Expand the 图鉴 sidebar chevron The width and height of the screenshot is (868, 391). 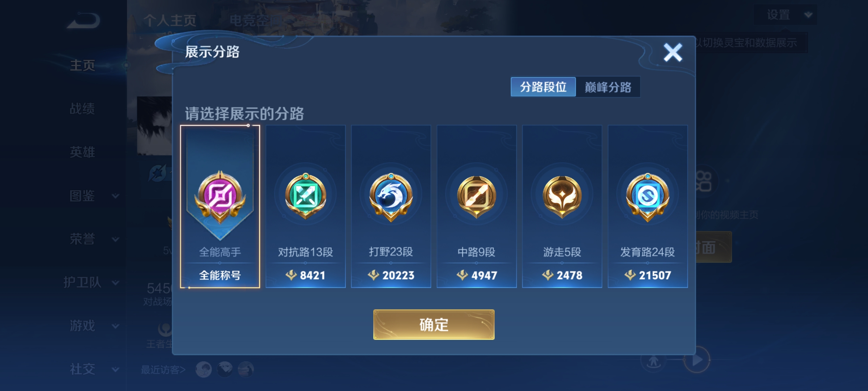tap(115, 196)
